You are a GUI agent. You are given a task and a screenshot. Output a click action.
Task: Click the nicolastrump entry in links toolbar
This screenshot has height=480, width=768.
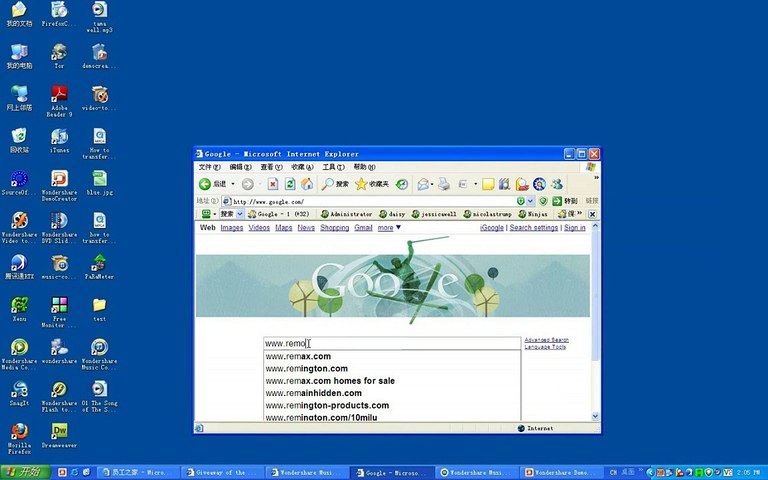(487, 214)
